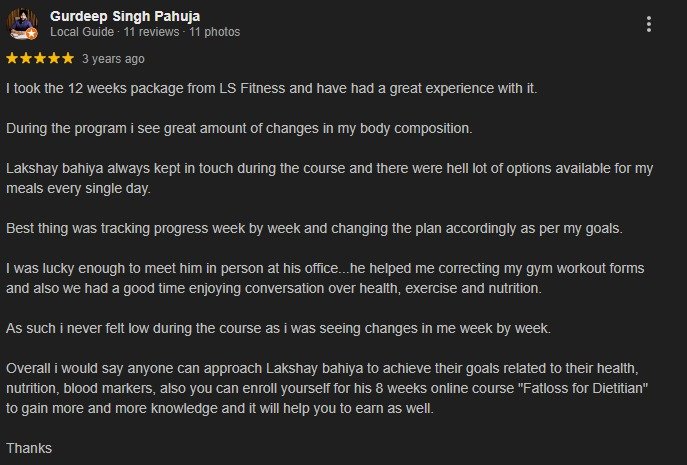Image resolution: width=687 pixels, height=465 pixels.
Task: Click the paragraph about the 12 weeks package
Action: [x=272, y=89]
